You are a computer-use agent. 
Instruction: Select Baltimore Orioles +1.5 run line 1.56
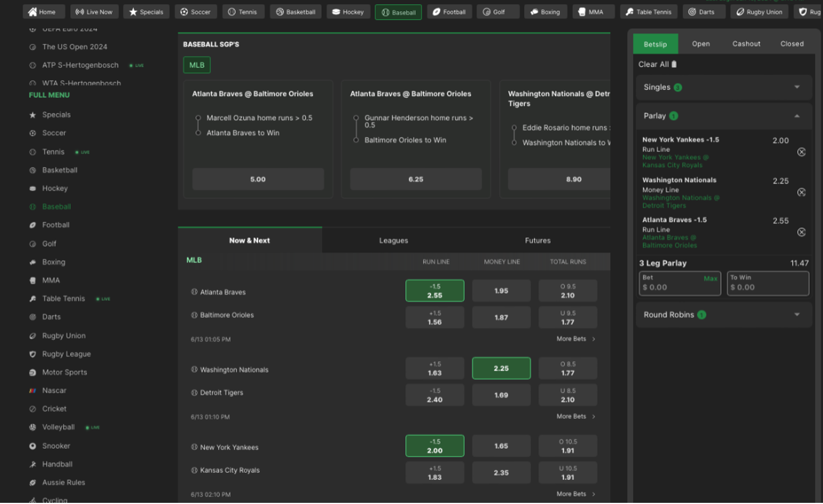[435, 318]
